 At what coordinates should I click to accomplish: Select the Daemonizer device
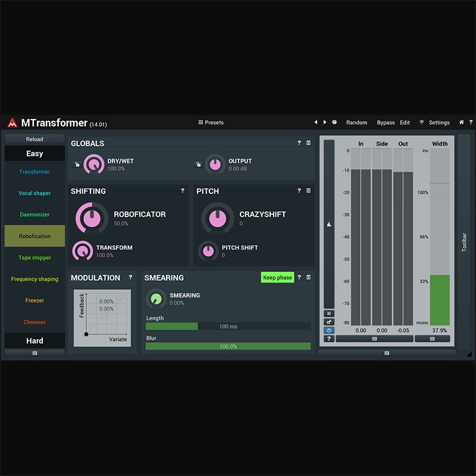35,214
